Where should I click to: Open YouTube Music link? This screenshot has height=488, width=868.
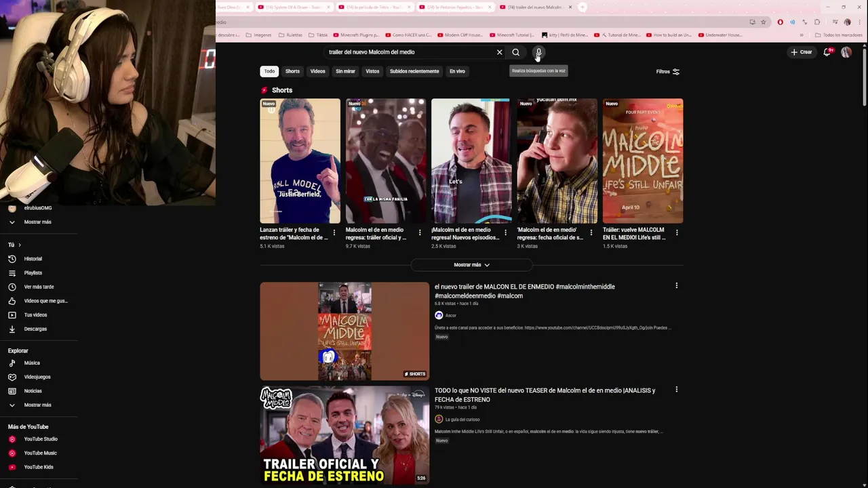40,453
